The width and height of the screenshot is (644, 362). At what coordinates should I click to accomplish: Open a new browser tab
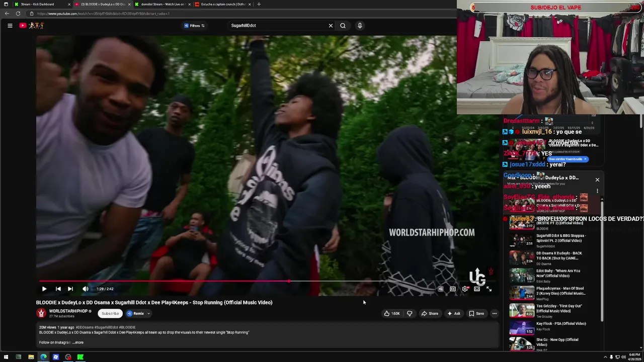[259, 4]
